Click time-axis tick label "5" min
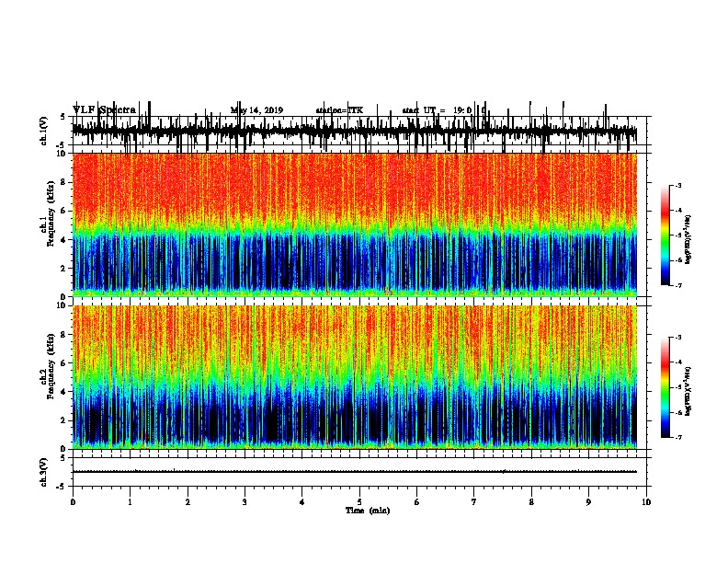 point(359,502)
